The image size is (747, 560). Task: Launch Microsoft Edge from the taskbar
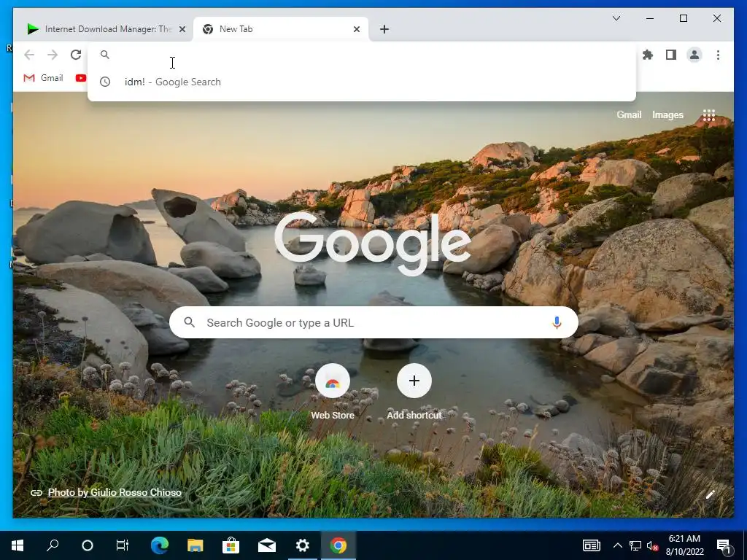pyautogui.click(x=160, y=545)
